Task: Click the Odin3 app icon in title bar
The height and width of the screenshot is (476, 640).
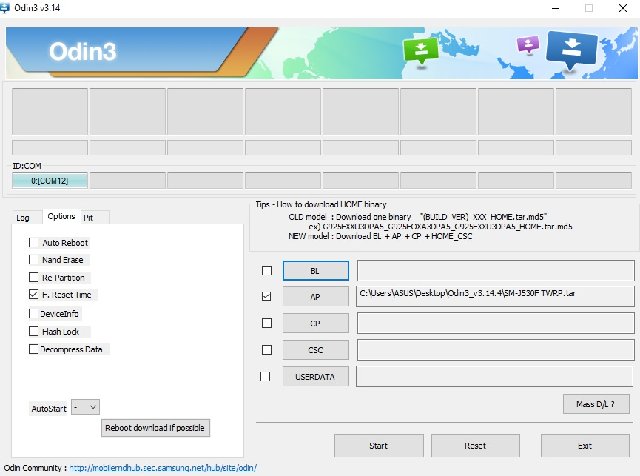Action: click(x=5, y=7)
